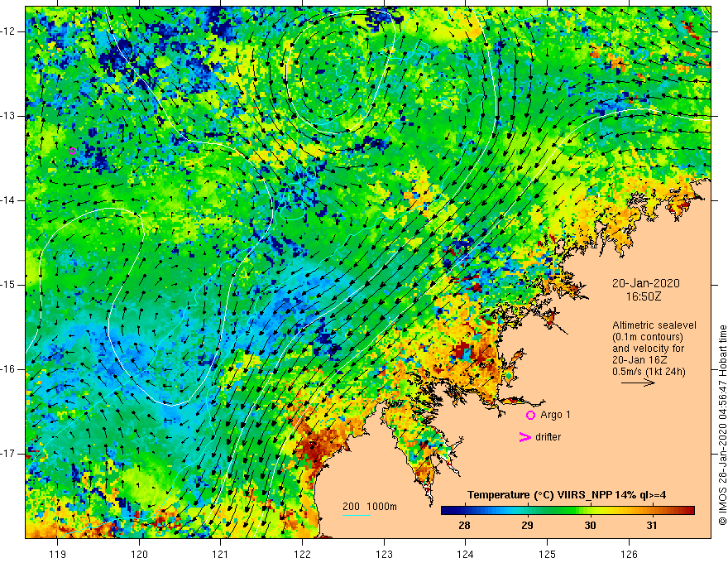Click the "16:50Z" time text
Image resolution: width=728 pixels, height=563 pixels.
point(644,296)
